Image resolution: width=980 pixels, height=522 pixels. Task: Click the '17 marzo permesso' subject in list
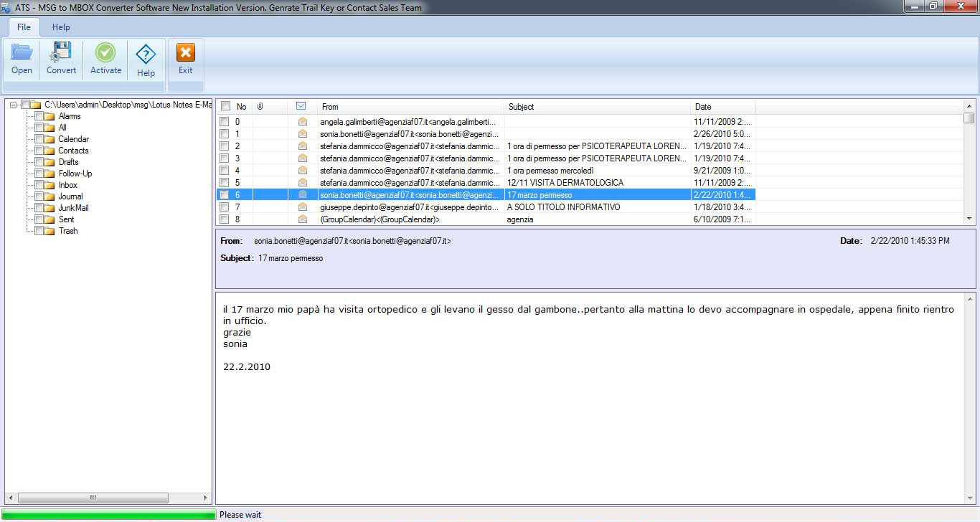[x=540, y=195]
